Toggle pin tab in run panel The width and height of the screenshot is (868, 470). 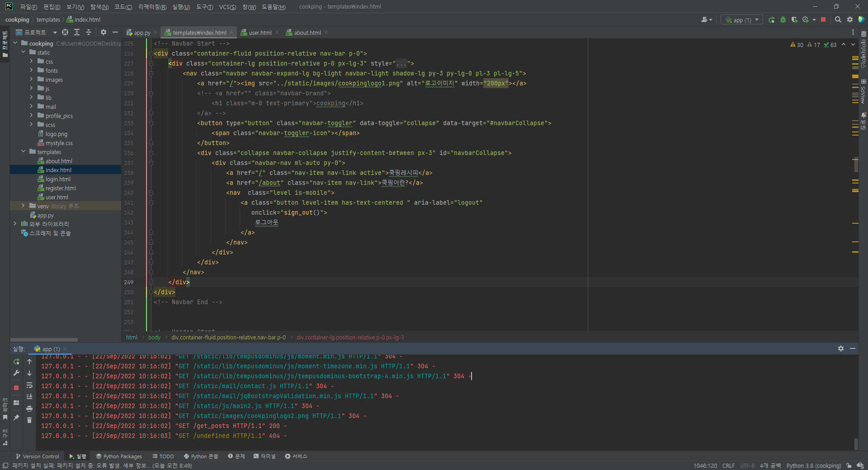(x=16, y=418)
